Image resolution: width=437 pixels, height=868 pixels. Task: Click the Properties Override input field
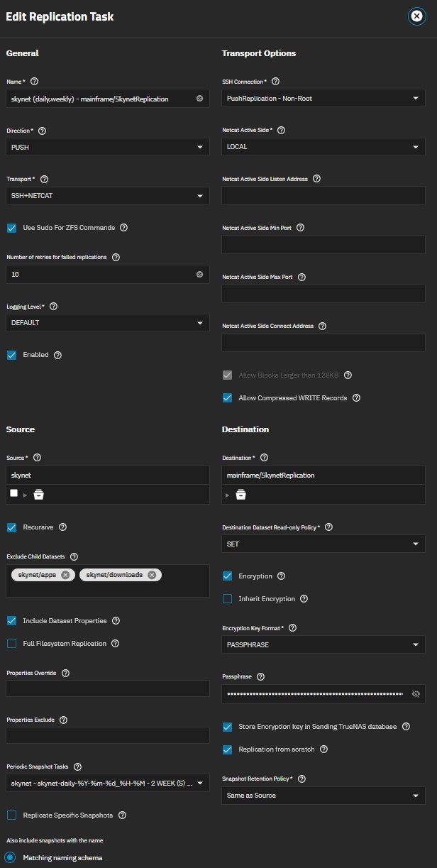(108, 688)
